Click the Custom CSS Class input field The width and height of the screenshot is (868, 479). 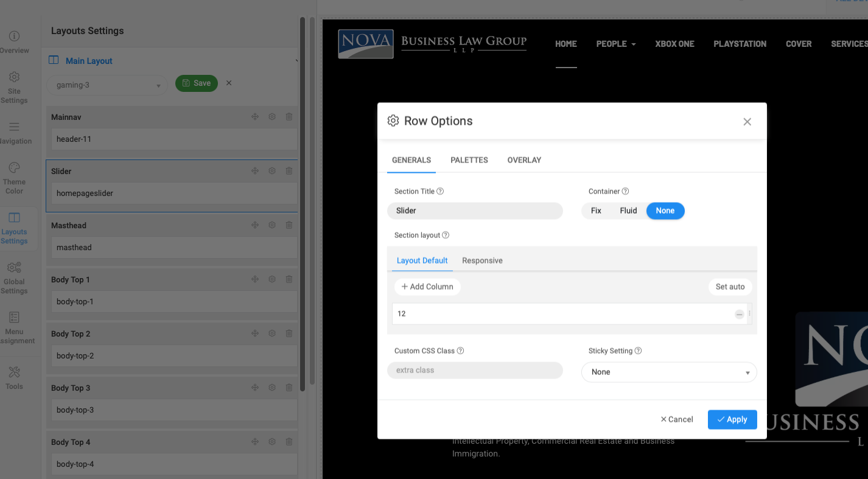475,370
